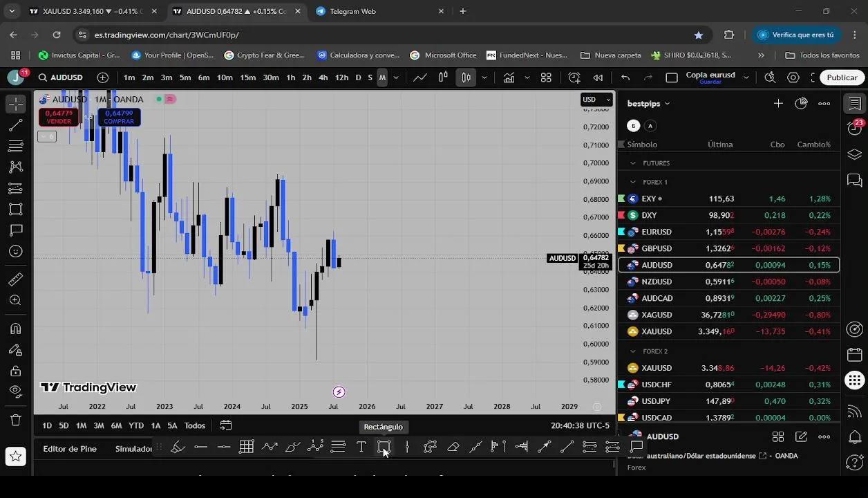
Task: Open the measure ruler tool in left sidebar
Action: pos(15,279)
